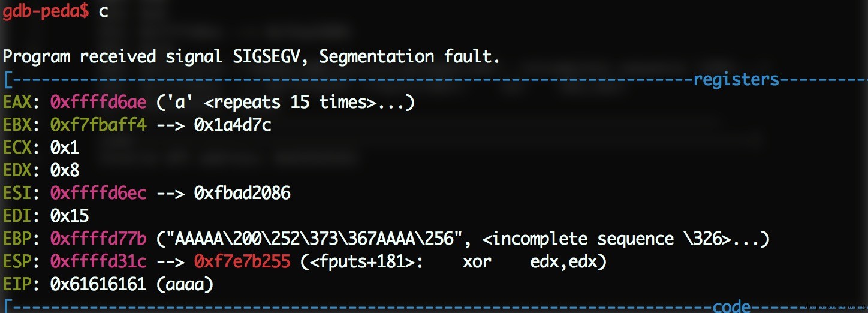Click the SIGSEGV Segmentation fault message
The width and height of the screenshot is (868, 313).
click(251, 58)
